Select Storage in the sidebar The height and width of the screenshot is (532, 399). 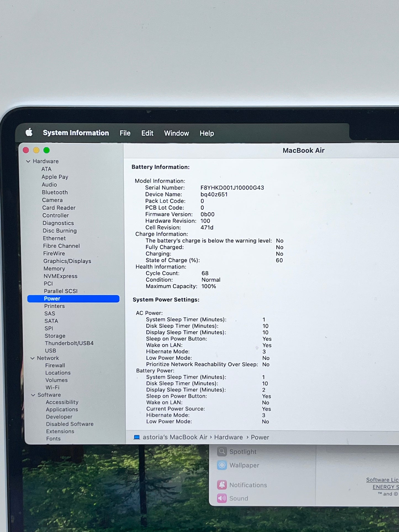pyautogui.click(x=55, y=336)
